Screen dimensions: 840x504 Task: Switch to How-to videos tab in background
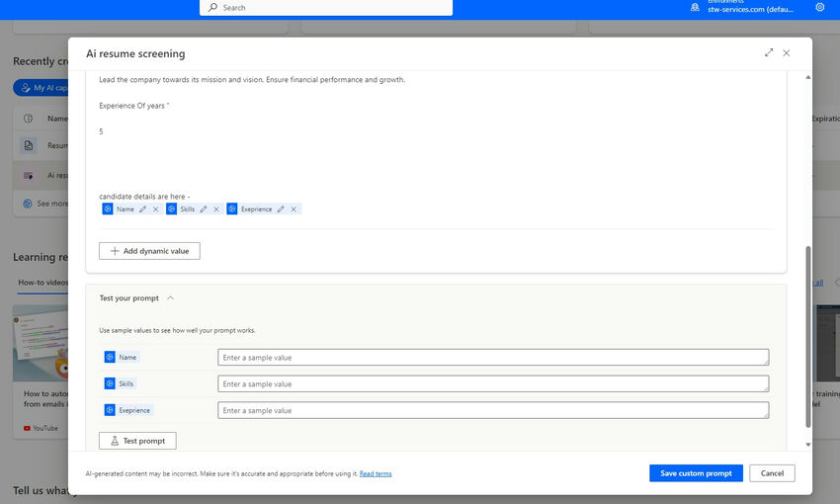point(42,283)
